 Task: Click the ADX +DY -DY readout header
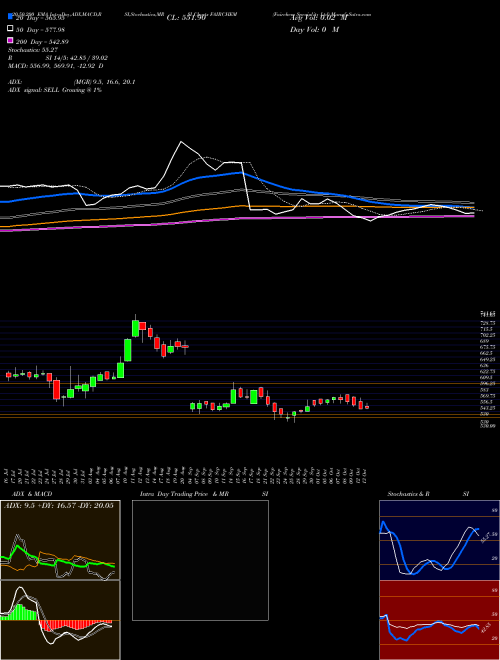(59, 506)
